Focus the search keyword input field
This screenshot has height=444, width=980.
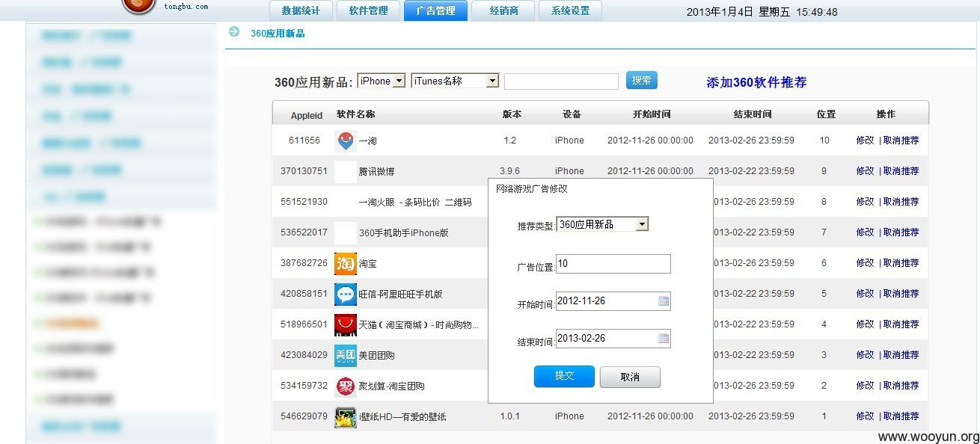click(x=561, y=81)
